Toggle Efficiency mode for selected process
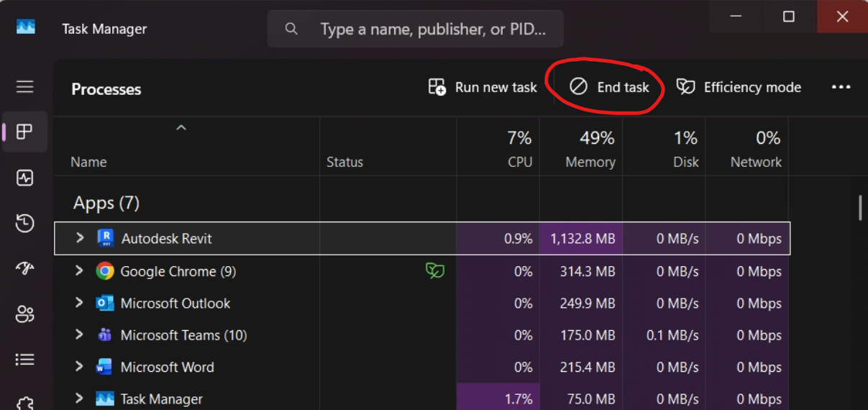The width and height of the screenshot is (868, 410). click(x=739, y=87)
